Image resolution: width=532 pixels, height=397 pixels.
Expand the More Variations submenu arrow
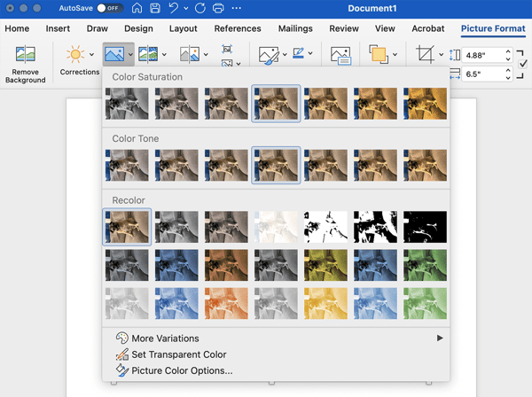[440, 338]
